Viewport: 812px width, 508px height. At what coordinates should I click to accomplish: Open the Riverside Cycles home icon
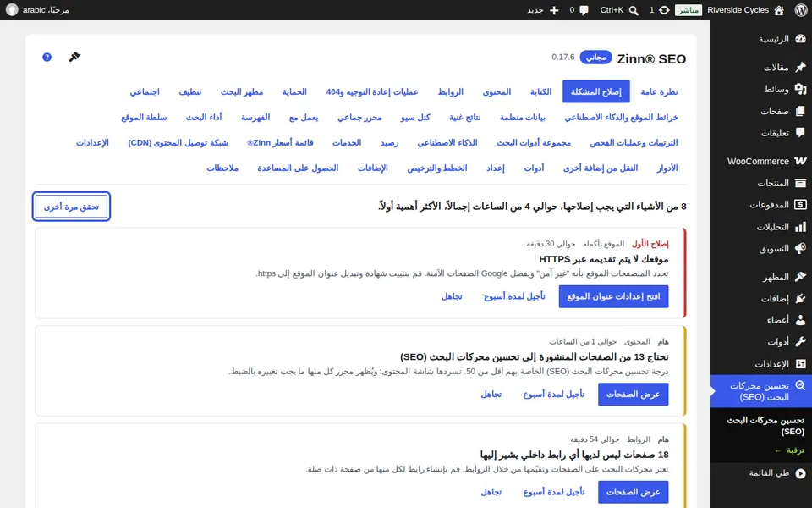tap(779, 10)
